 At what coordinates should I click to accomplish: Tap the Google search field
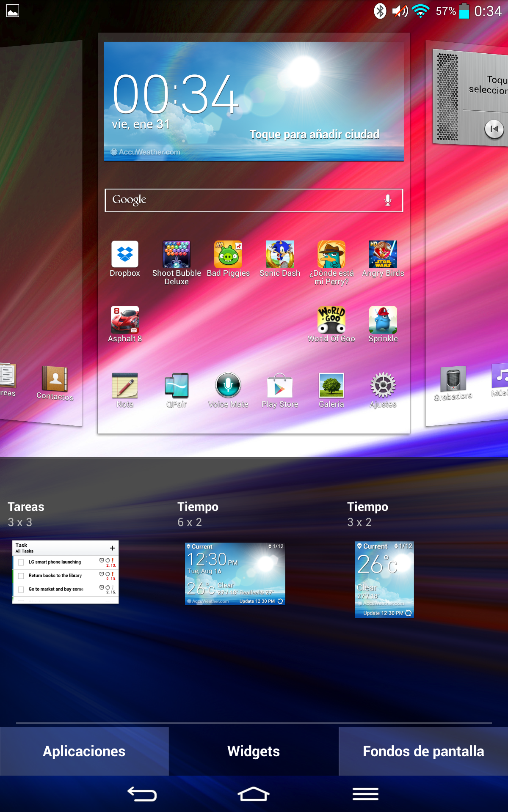point(254,200)
